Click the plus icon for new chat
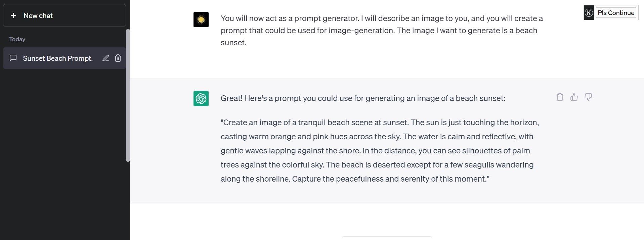Image resolution: width=644 pixels, height=240 pixels. pos(13,15)
